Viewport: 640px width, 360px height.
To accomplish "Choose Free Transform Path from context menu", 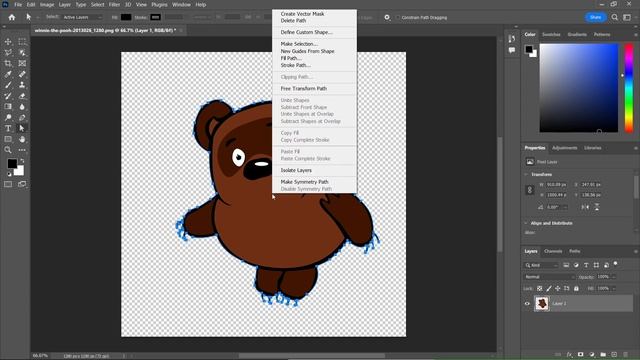I will tap(304, 89).
